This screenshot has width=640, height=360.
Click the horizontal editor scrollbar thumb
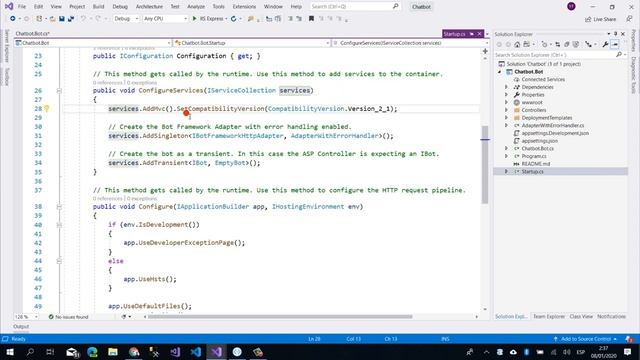pyautogui.click(x=280, y=317)
